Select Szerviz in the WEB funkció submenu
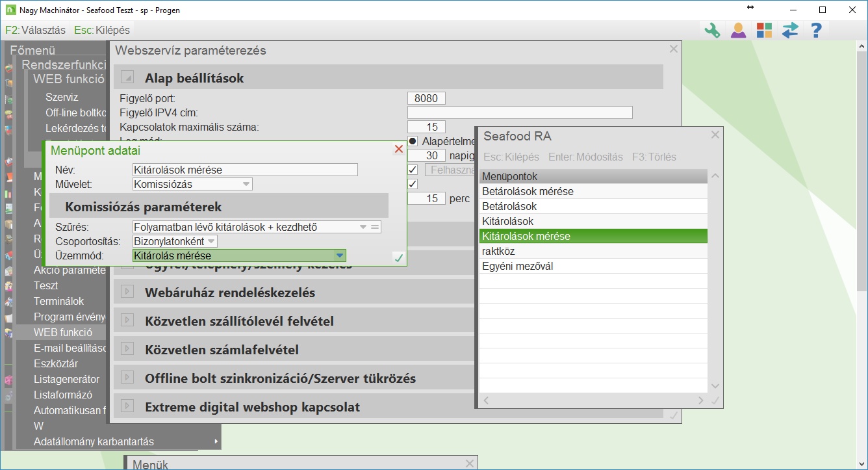This screenshot has width=868, height=470. 62,97
